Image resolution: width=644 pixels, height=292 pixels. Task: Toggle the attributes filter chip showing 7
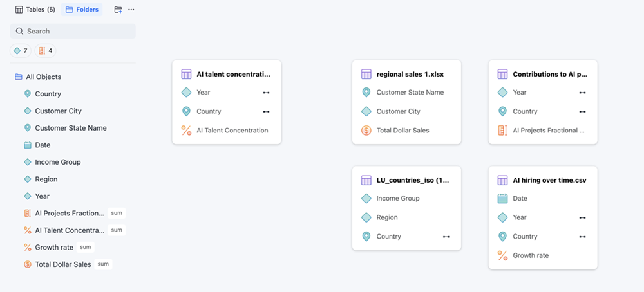(21, 51)
